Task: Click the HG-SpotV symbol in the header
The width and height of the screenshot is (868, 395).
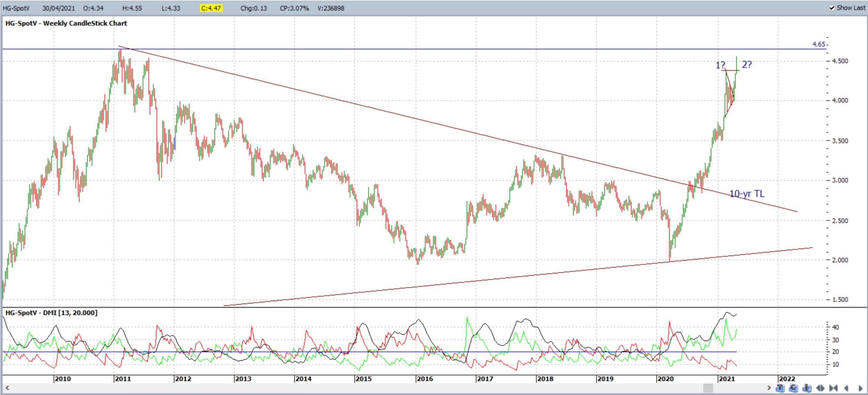Action: (16, 8)
